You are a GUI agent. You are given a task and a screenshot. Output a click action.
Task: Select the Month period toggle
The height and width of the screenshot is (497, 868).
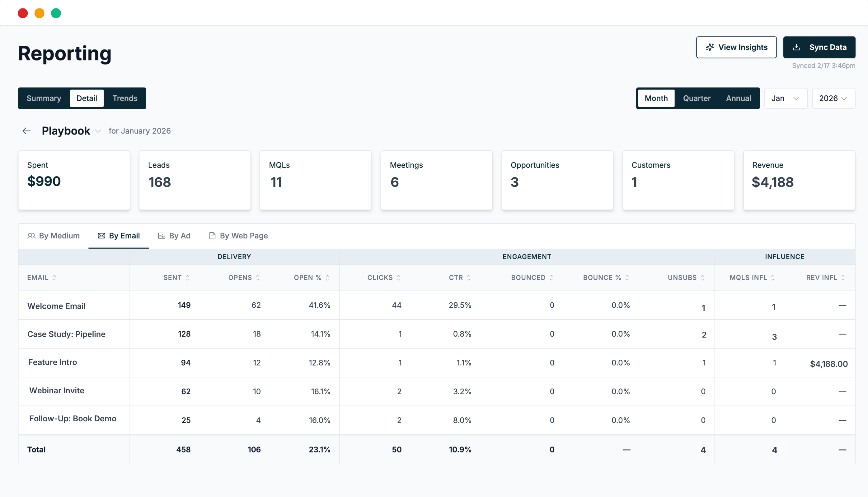tap(656, 98)
